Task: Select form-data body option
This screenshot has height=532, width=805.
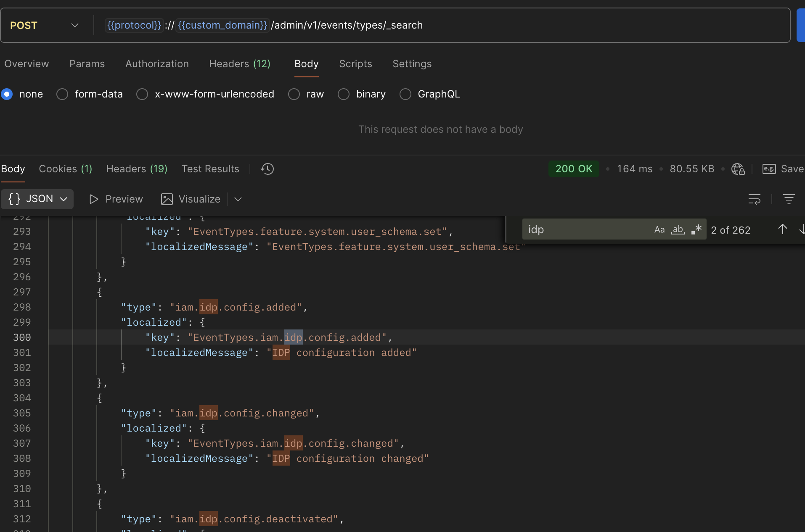Action: [x=63, y=94]
